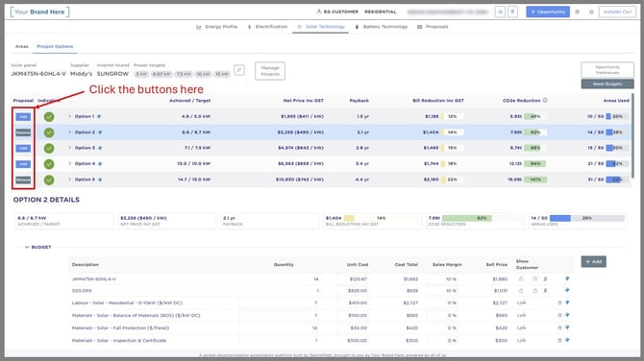Click the + Add budget item button
The image size is (644, 361).
593,262
